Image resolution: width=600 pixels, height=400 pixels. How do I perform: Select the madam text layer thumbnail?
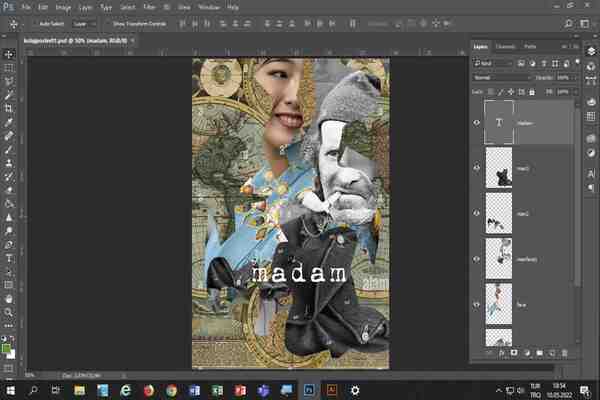point(499,122)
